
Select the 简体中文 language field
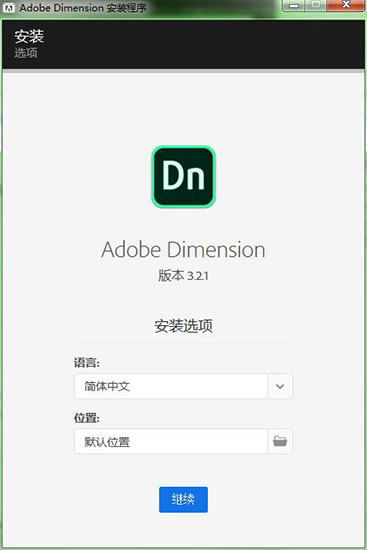(x=171, y=386)
